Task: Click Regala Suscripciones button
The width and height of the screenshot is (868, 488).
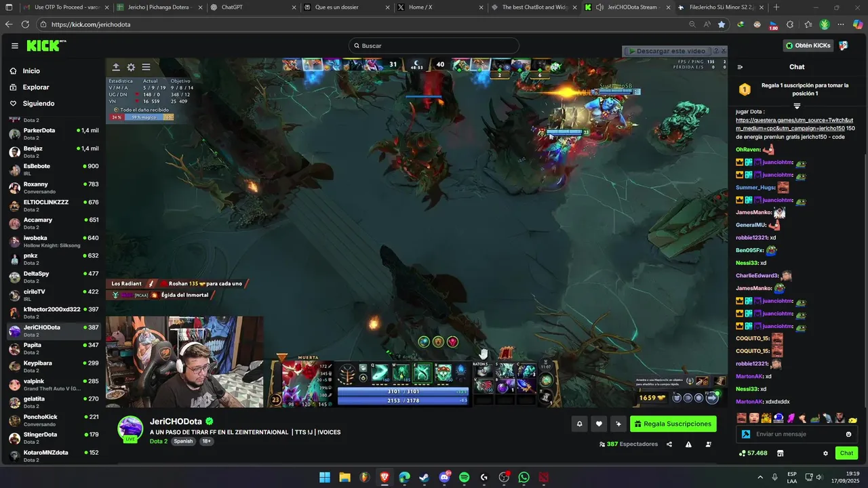Action: click(673, 424)
